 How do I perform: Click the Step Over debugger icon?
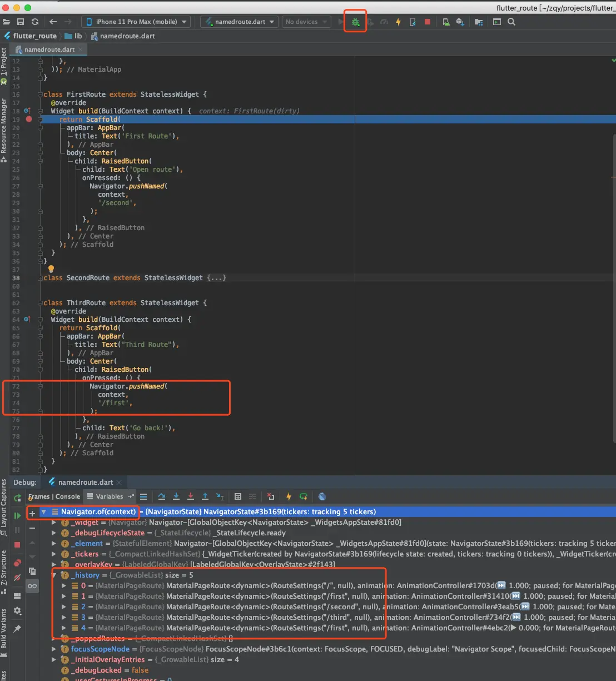pyautogui.click(x=162, y=496)
